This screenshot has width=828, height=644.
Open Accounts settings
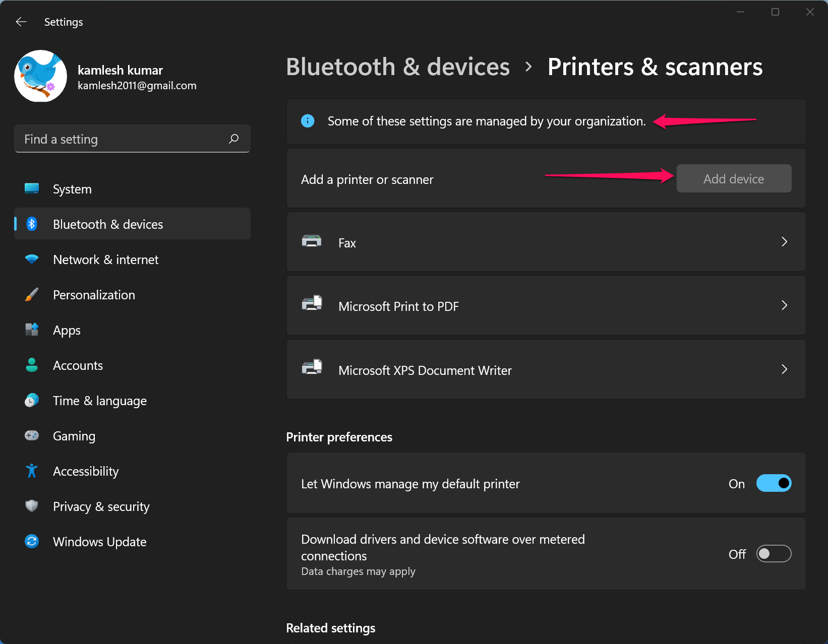click(132, 365)
